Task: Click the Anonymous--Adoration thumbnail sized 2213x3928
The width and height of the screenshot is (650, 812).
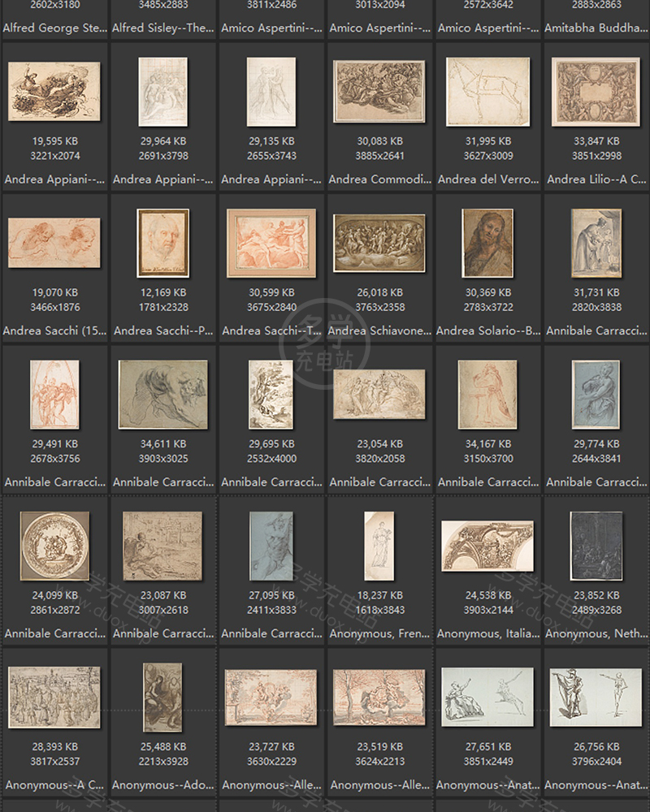Action: coord(162,697)
